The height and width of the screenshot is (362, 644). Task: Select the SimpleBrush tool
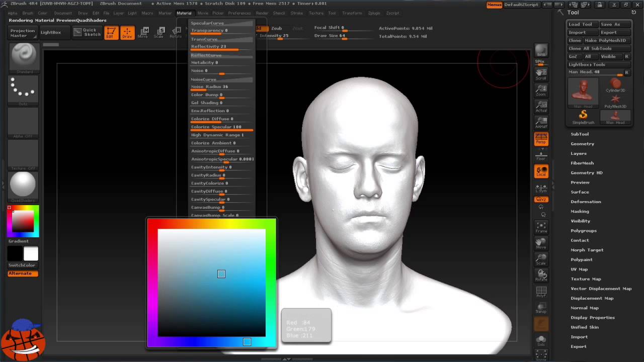tap(583, 117)
